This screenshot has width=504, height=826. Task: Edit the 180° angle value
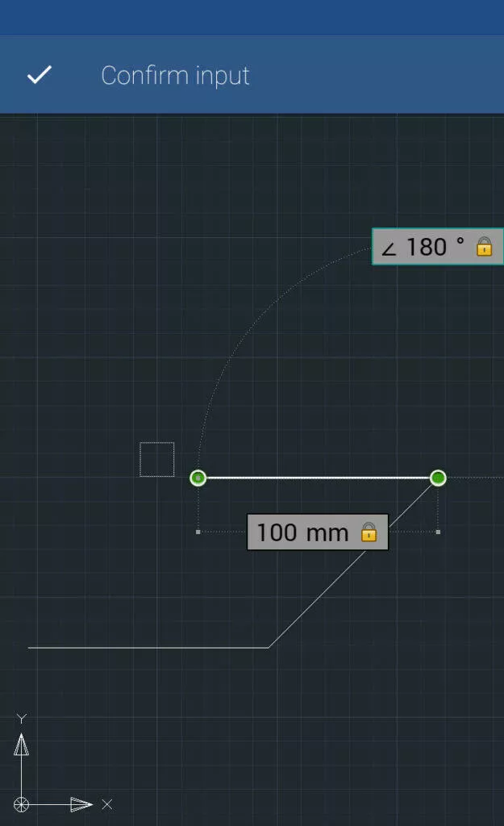point(427,247)
